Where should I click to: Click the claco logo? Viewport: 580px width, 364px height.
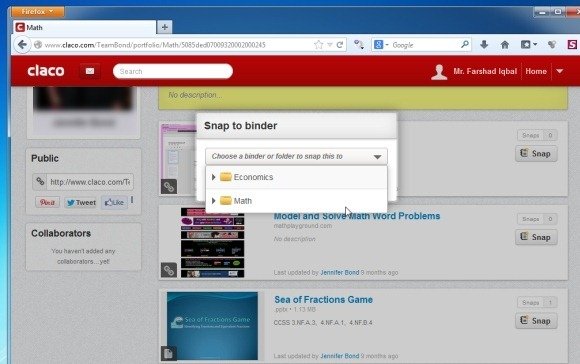tap(46, 71)
